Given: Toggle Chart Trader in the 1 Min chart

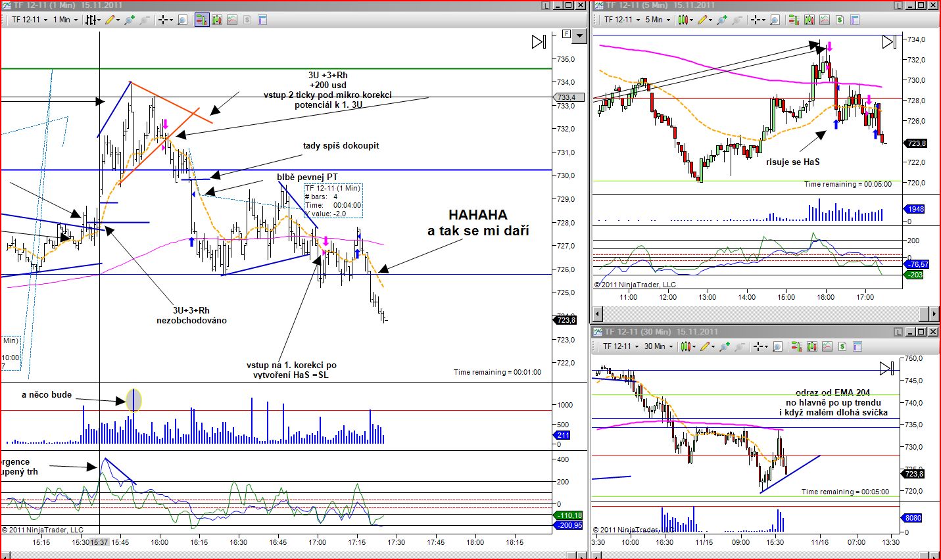Looking at the screenshot, I should coord(202,20).
